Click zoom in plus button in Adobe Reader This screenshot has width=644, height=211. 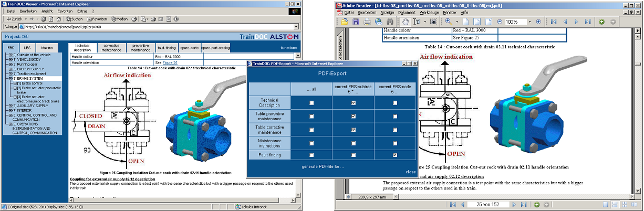click(x=538, y=22)
